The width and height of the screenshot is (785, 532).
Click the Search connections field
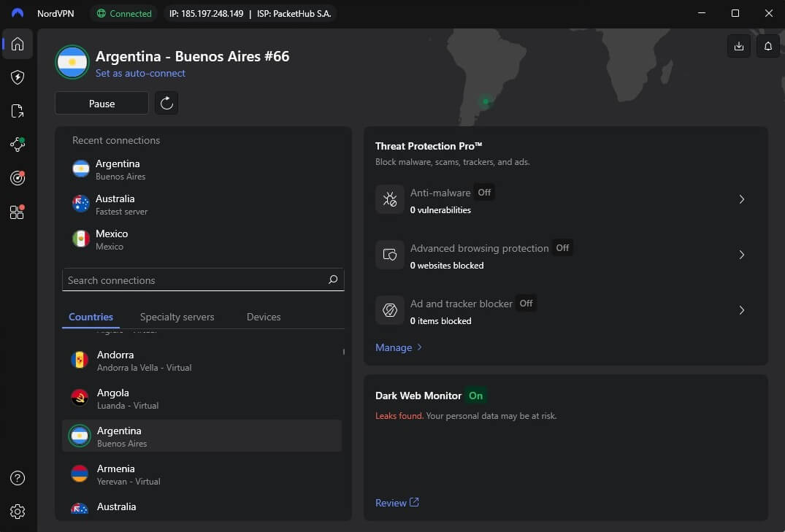point(202,280)
